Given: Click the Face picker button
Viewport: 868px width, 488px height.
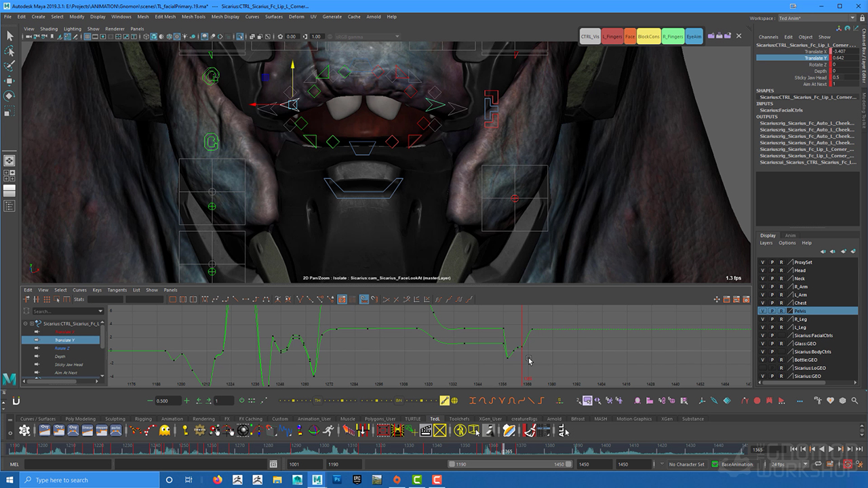Looking at the screenshot, I should (x=630, y=37).
